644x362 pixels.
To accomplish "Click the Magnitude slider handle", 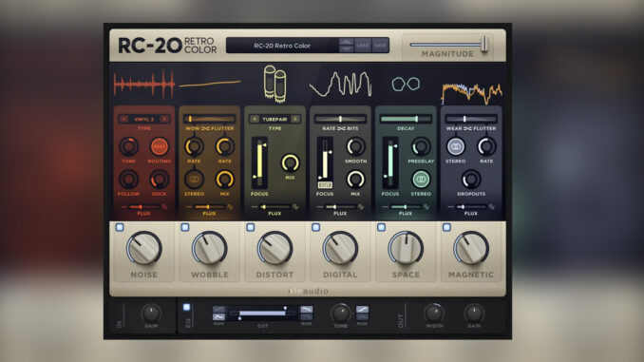I will click(x=484, y=44).
